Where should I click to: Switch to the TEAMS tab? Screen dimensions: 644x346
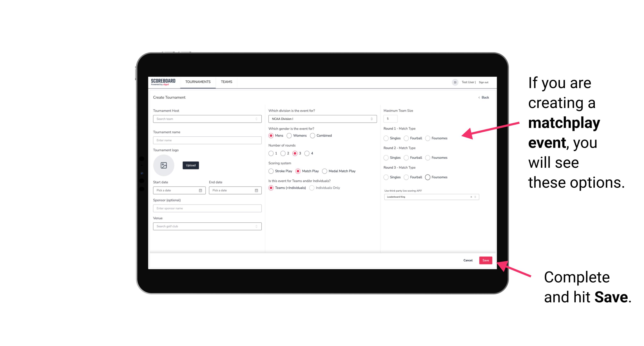click(226, 82)
